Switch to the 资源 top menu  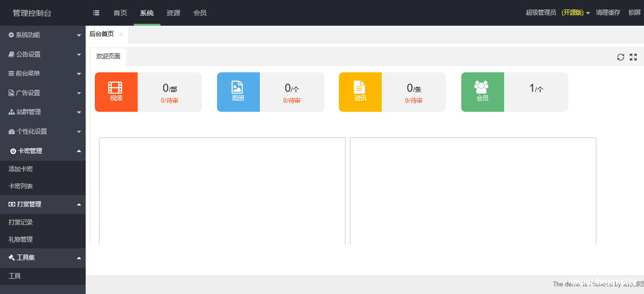(x=173, y=13)
